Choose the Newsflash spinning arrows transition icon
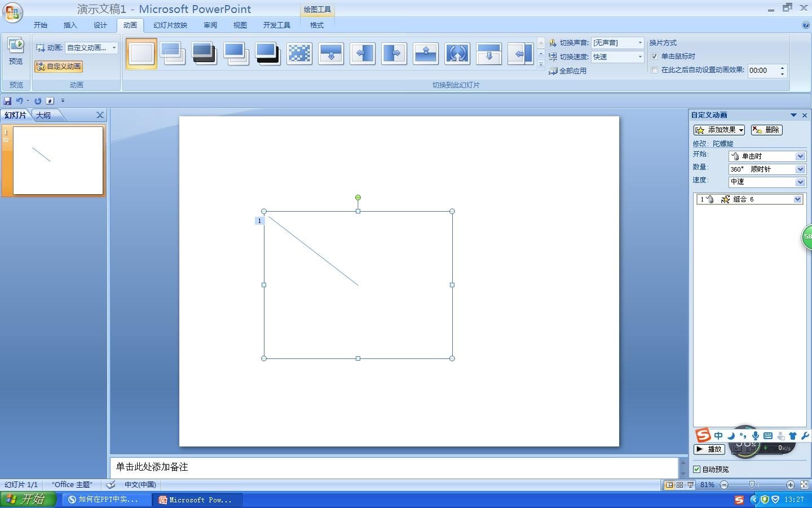This screenshot has width=812, height=508. pos(457,54)
